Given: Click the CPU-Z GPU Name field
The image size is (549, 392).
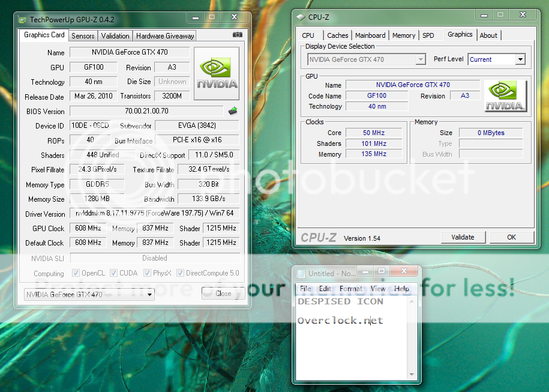Looking at the screenshot, I should click(413, 85).
